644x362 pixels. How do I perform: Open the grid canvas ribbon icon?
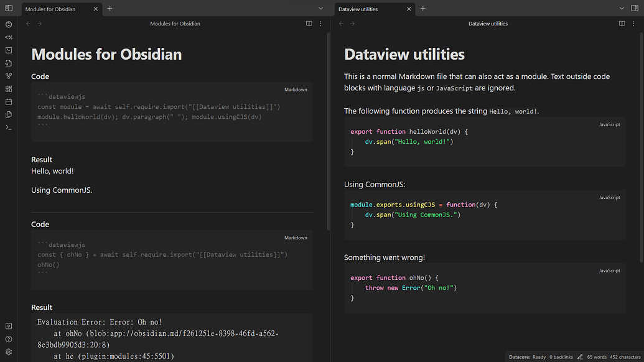coord(8,88)
